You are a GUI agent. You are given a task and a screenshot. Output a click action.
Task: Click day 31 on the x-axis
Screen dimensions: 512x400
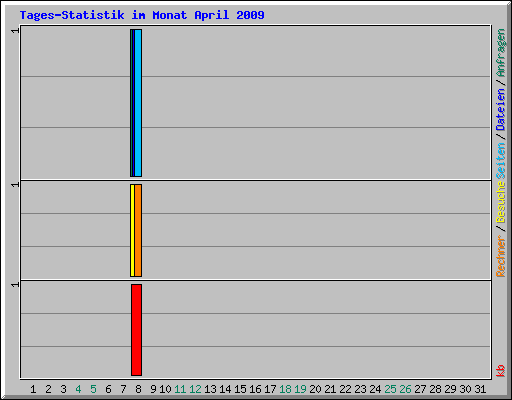(480, 389)
